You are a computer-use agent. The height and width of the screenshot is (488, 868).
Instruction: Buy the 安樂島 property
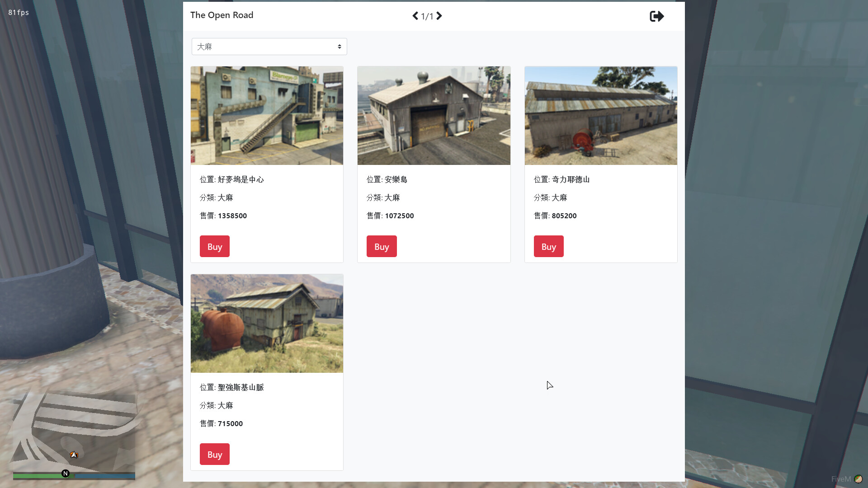click(x=382, y=246)
